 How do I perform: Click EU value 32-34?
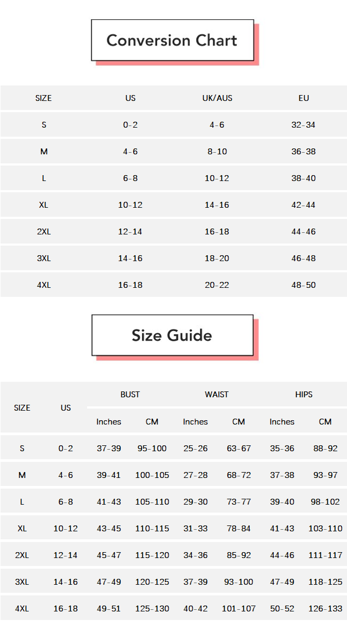coord(304,125)
